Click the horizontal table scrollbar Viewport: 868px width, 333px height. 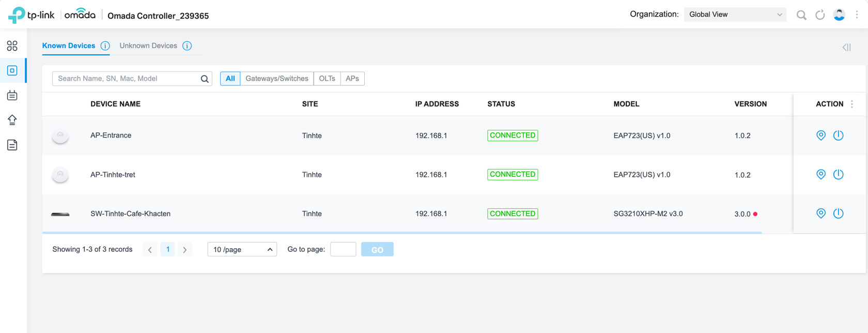pos(402,233)
